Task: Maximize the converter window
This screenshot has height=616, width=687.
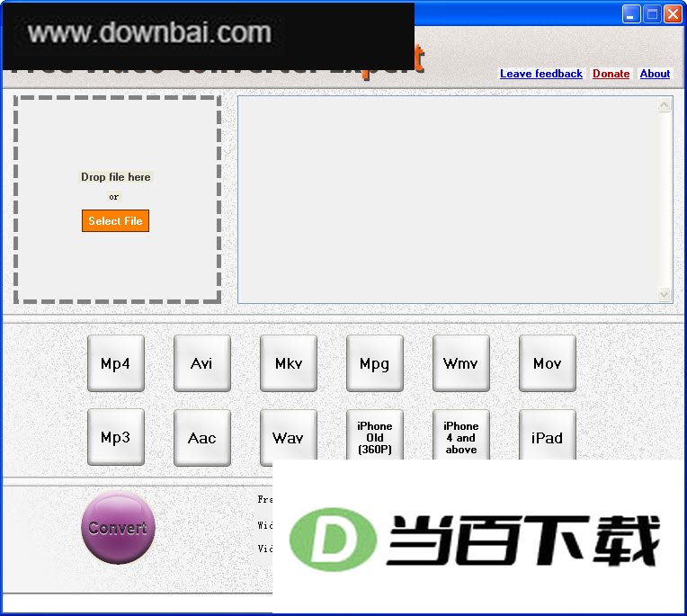Action: click(652, 14)
